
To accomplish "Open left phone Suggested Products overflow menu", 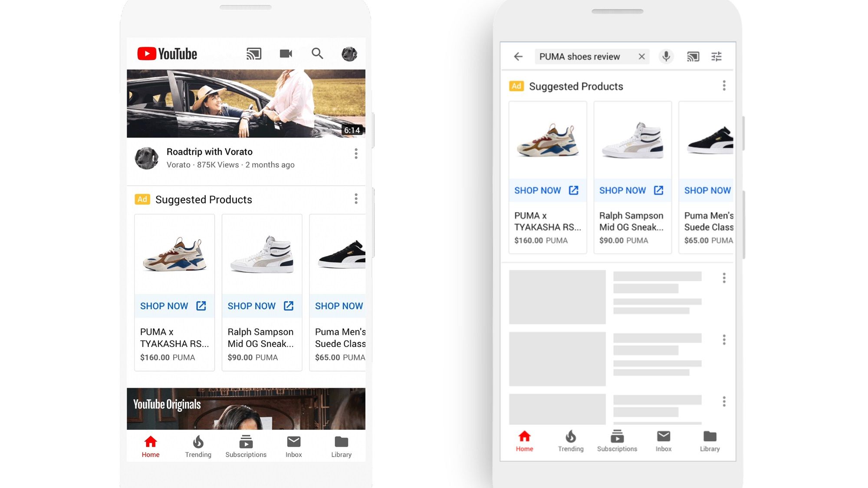I will click(356, 199).
